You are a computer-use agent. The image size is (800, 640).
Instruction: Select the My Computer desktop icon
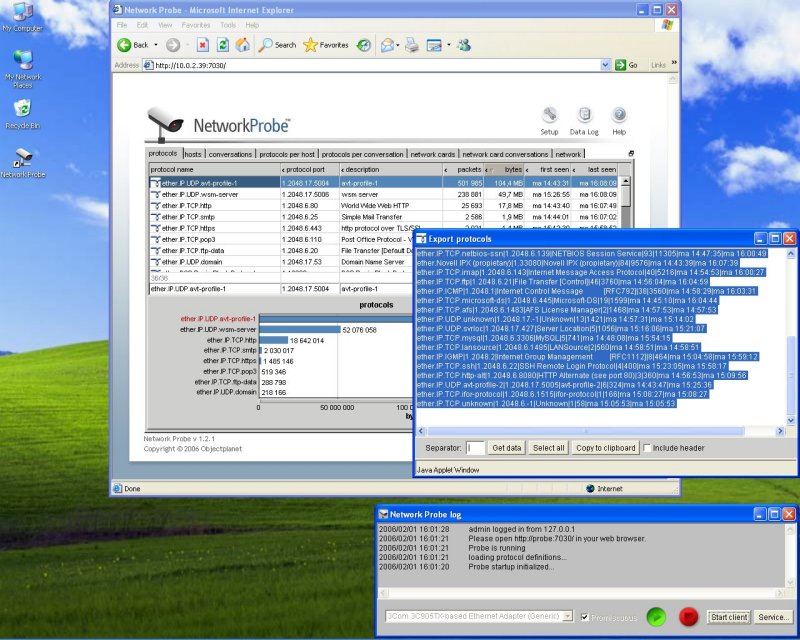tap(22, 17)
